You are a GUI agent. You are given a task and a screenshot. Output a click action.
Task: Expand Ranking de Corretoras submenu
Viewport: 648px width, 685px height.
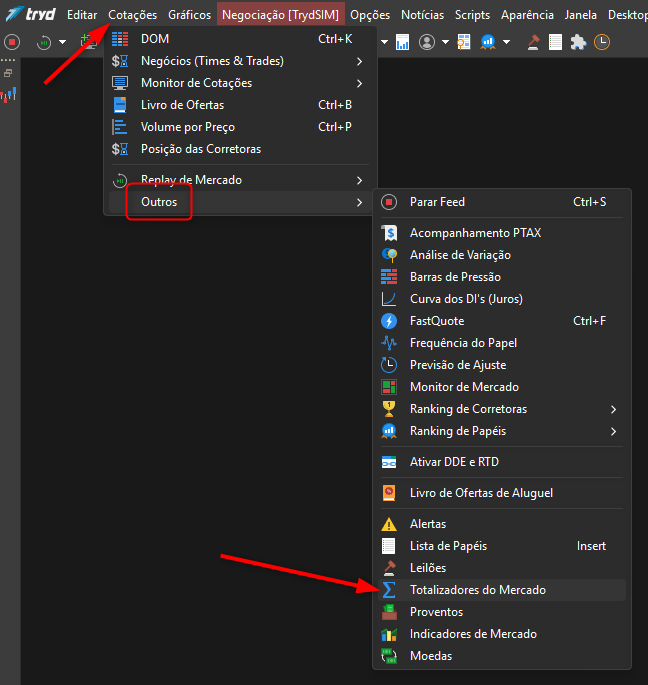(x=502, y=409)
